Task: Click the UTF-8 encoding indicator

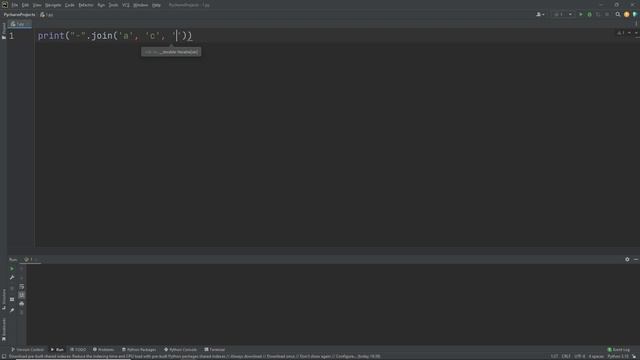Action: tap(580, 357)
